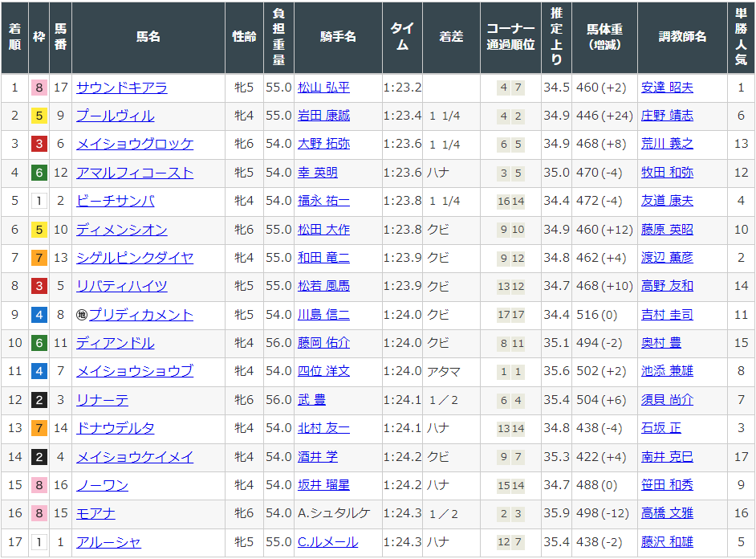The width and height of the screenshot is (756, 559).
Task: Open trainer link 高橋 文雅
Action: (x=667, y=514)
